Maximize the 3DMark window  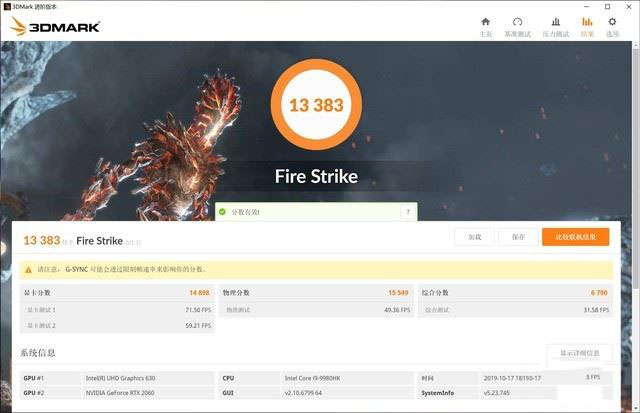click(x=607, y=7)
